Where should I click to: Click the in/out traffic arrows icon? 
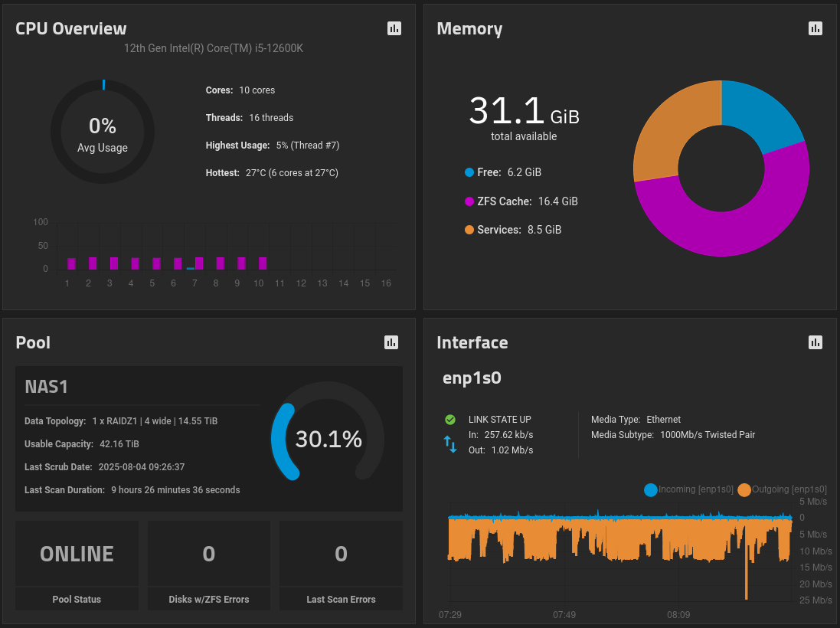(450, 443)
